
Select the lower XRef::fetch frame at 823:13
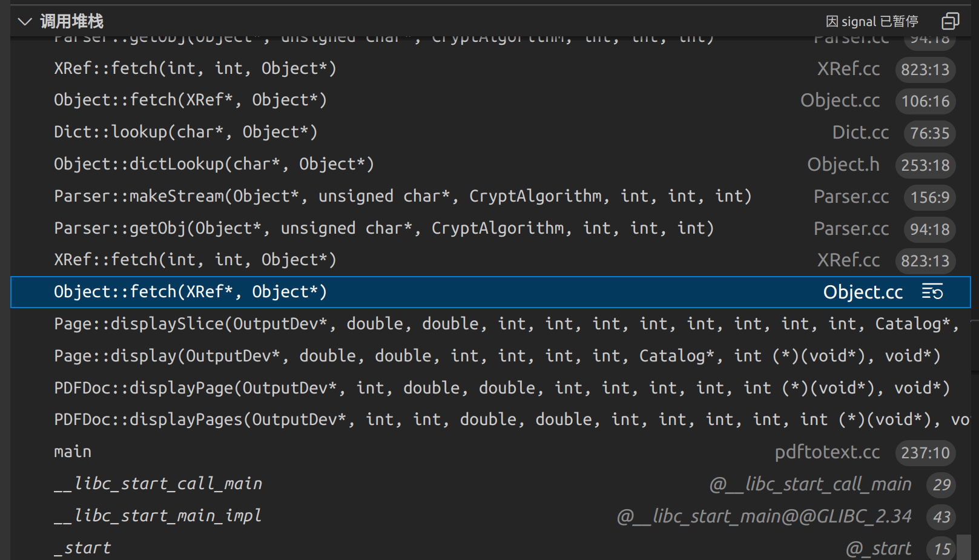coord(194,259)
